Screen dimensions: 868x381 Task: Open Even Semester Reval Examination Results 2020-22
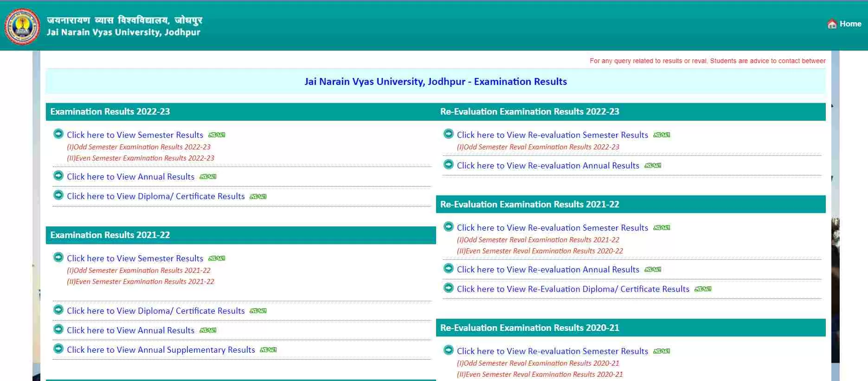click(540, 251)
